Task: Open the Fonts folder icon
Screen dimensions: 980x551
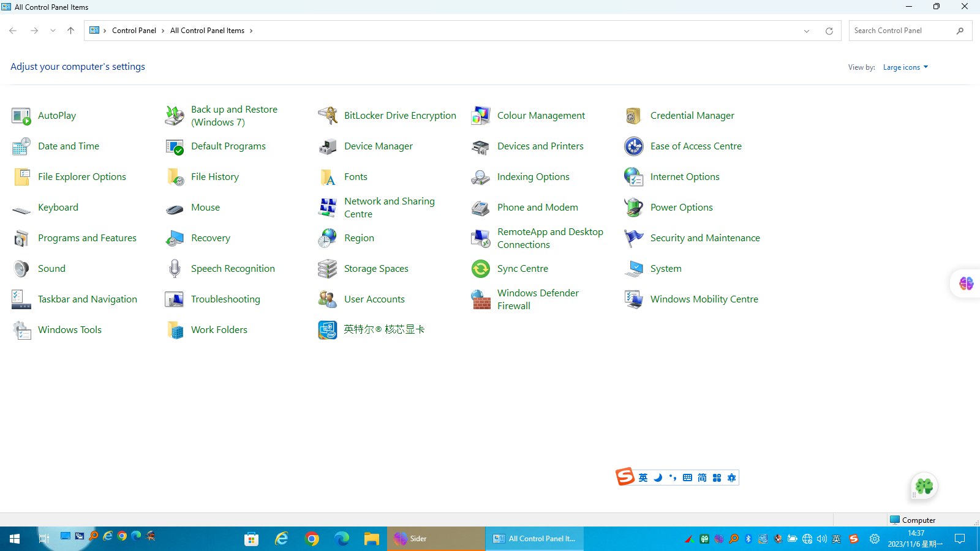Action: (x=328, y=177)
